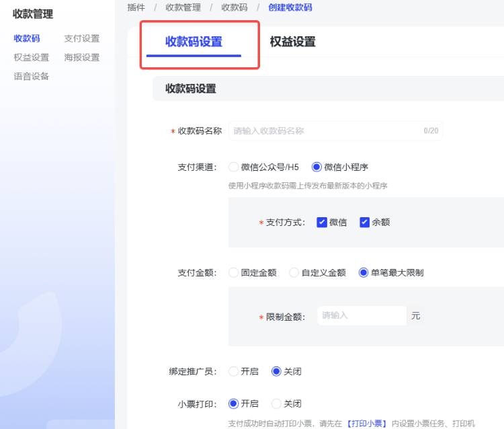Click 收款管理 breadcrumb link

183,7
